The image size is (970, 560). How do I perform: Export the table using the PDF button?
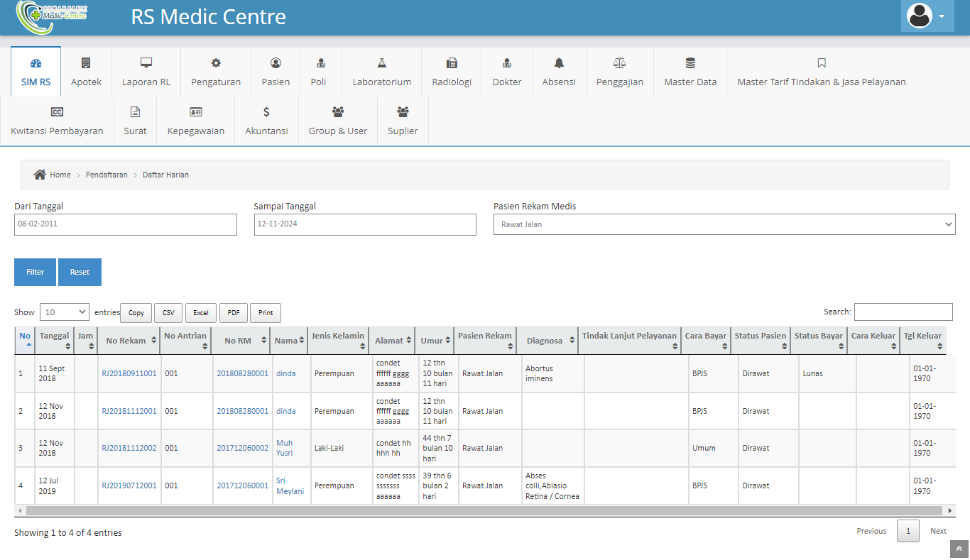233,312
